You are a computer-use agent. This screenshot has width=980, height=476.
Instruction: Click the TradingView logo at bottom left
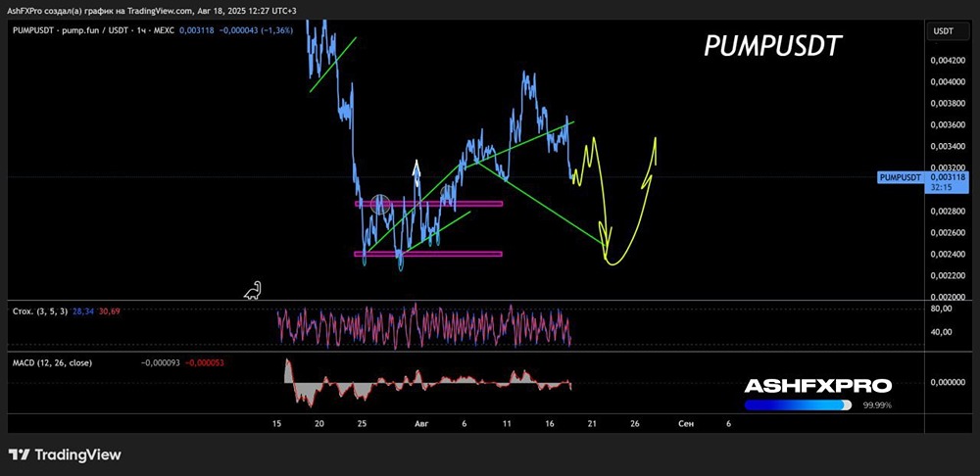coord(65,454)
